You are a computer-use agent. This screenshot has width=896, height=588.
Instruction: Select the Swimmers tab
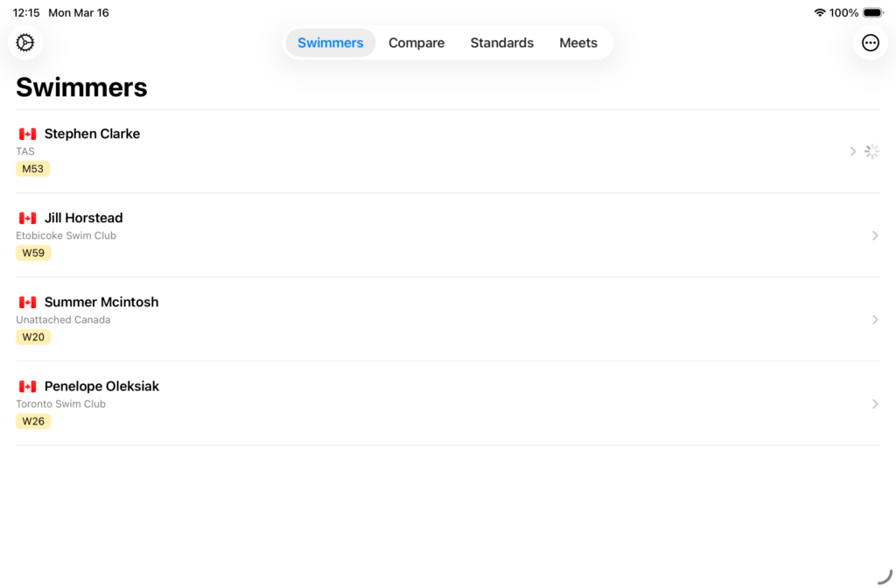pyautogui.click(x=331, y=43)
